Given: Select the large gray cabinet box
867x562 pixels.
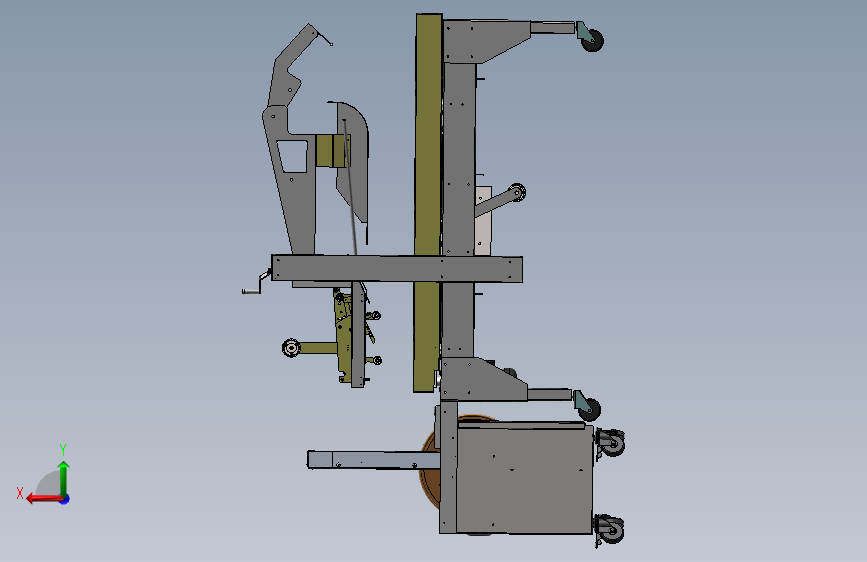Looking at the screenshot, I should tap(523, 478).
